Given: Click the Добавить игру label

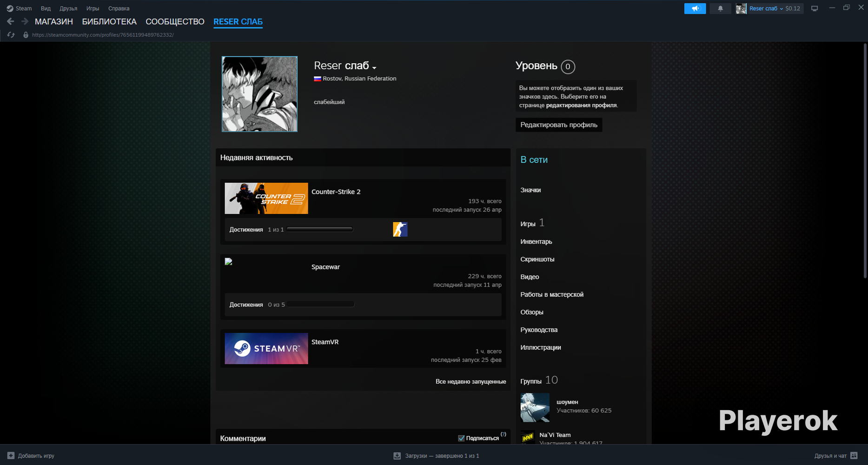Looking at the screenshot, I should (x=36, y=456).
